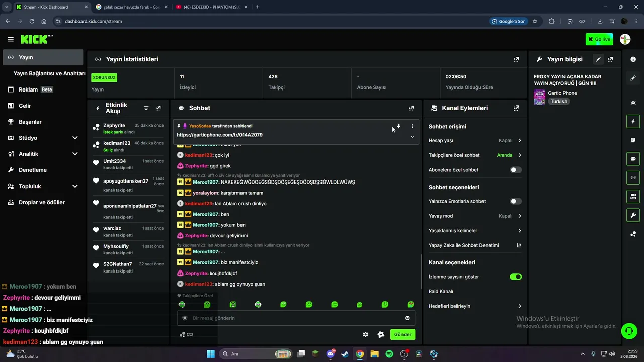644x362 pixels.
Task: Open the points icon below the message box
Action: (183, 334)
